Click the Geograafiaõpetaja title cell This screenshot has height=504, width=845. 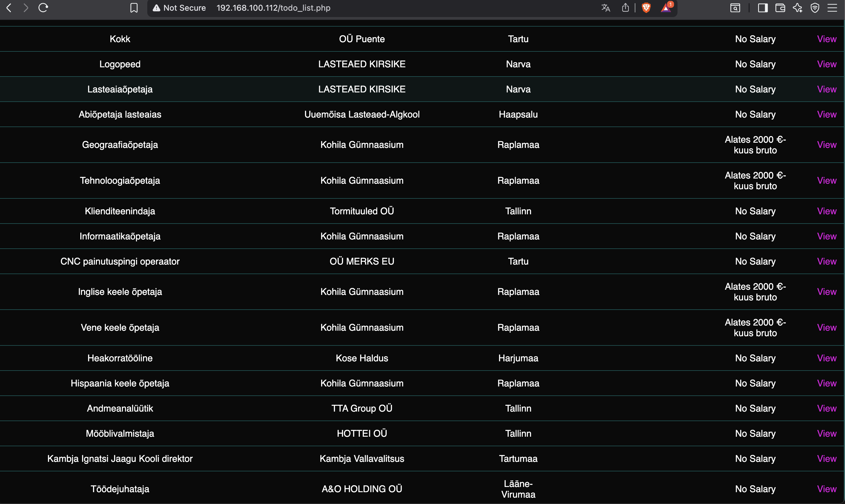click(x=120, y=145)
